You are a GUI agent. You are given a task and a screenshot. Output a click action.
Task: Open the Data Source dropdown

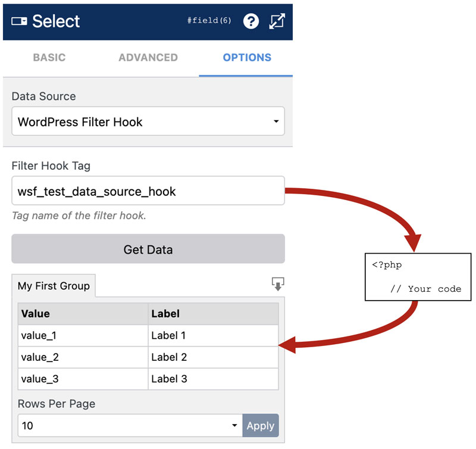[148, 121]
